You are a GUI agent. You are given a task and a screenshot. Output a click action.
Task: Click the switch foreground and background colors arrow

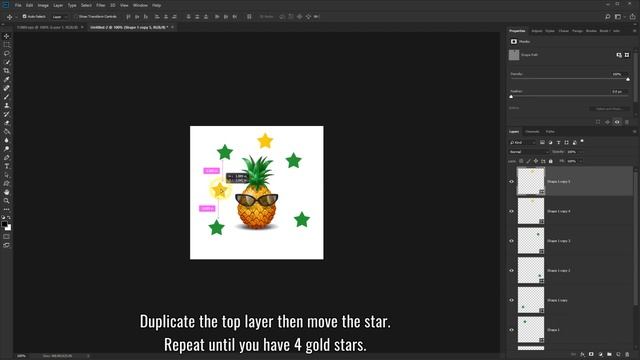9,218
